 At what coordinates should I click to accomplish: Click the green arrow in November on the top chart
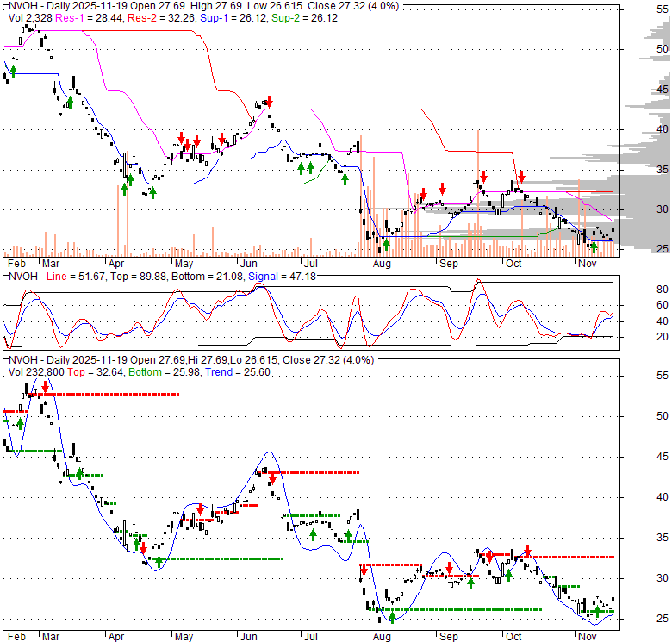[x=594, y=247]
